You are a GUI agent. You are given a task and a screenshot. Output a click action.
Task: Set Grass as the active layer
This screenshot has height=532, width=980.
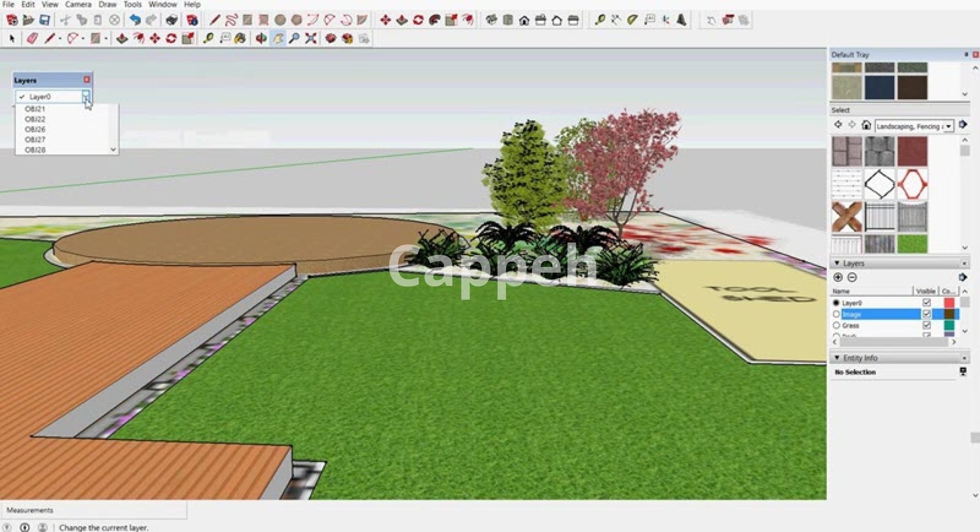(x=836, y=325)
